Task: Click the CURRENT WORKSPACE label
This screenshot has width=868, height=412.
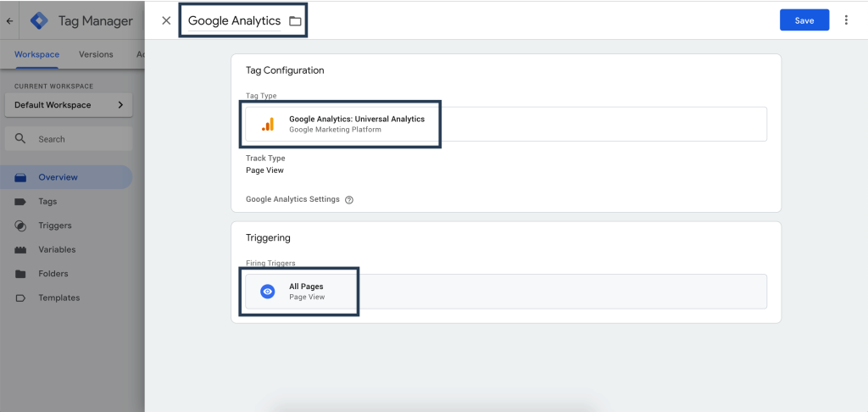Action: tap(53, 86)
